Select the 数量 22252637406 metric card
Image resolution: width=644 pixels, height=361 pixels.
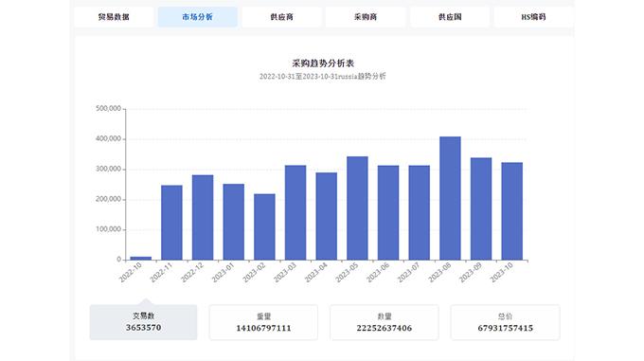pyautogui.click(x=384, y=322)
